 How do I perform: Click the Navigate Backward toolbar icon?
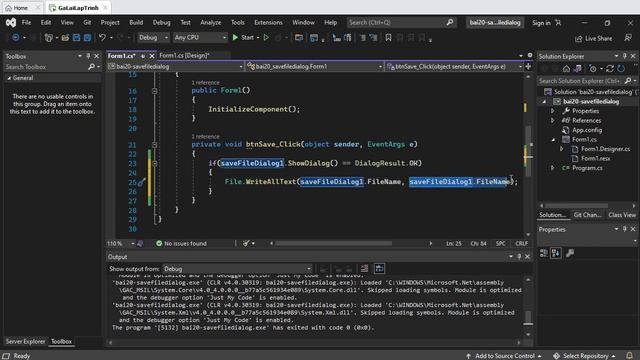point(16,38)
